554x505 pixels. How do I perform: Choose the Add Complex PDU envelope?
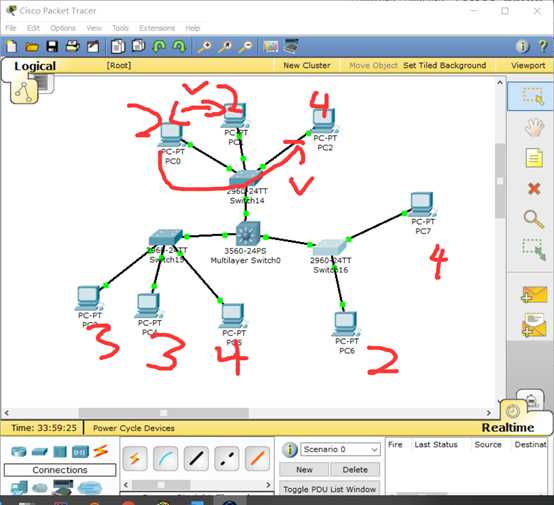534,325
